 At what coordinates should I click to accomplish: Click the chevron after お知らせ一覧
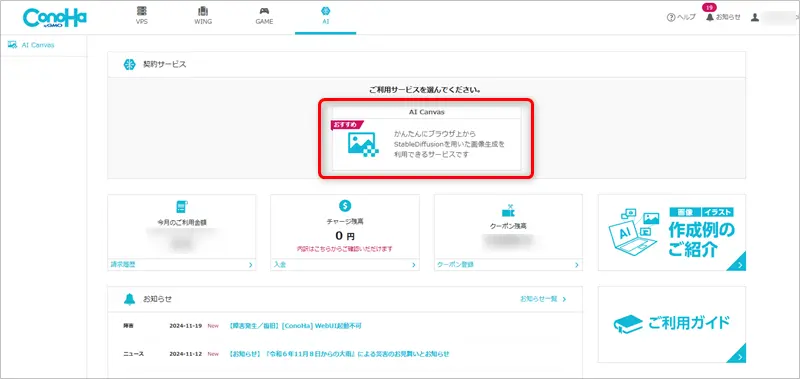pos(564,299)
